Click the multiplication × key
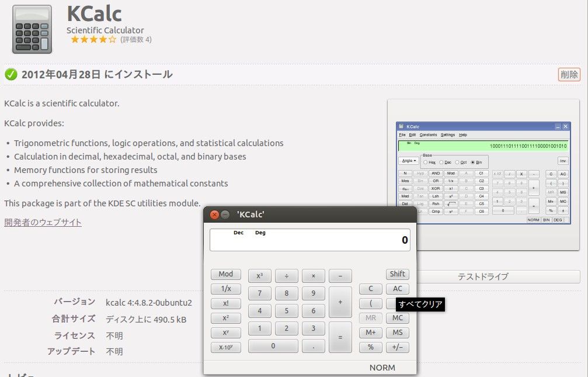 (x=314, y=276)
